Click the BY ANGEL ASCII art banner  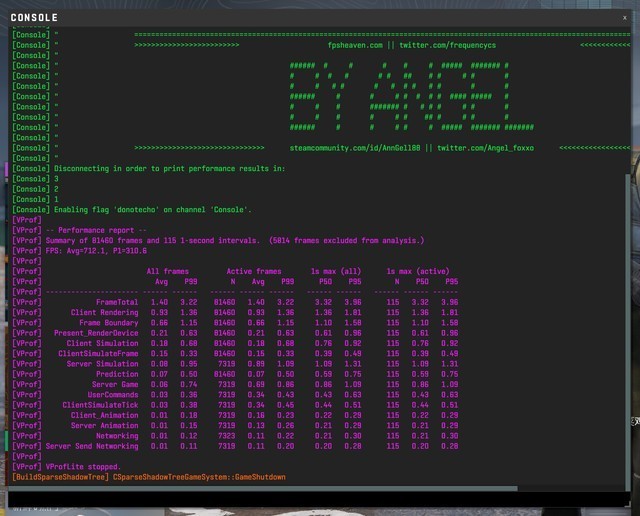411,96
